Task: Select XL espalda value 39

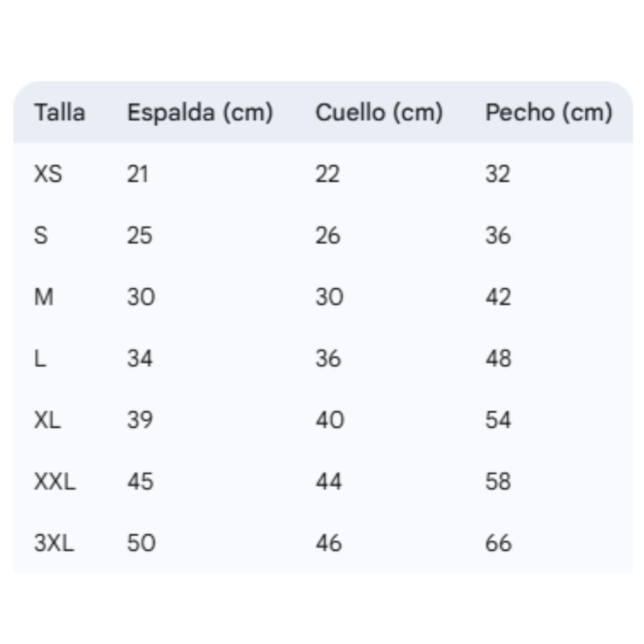Action: [140, 420]
